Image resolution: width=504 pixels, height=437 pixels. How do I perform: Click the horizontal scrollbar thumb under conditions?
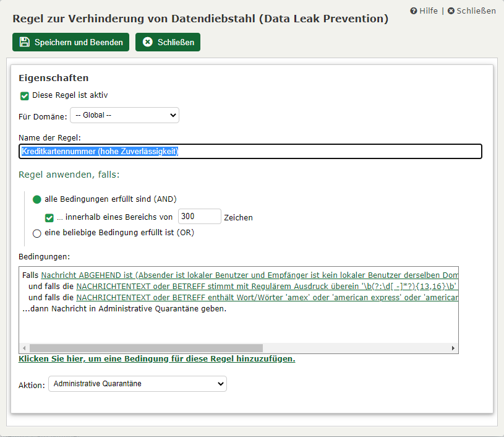(x=146, y=348)
